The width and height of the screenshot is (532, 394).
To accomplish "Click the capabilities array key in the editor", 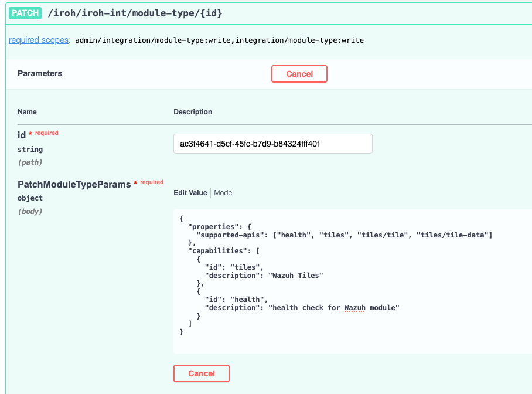I will pyautogui.click(x=216, y=251).
